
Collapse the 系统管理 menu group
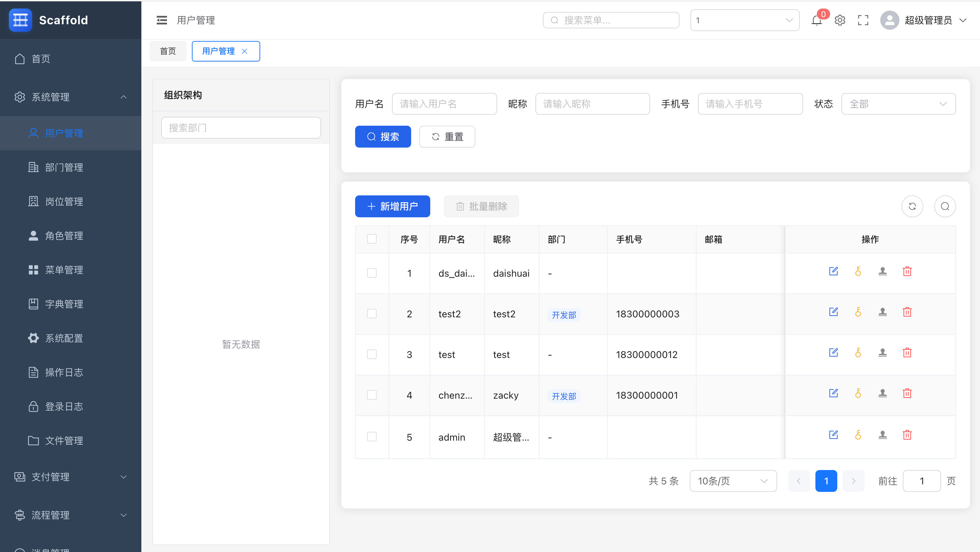point(71,97)
